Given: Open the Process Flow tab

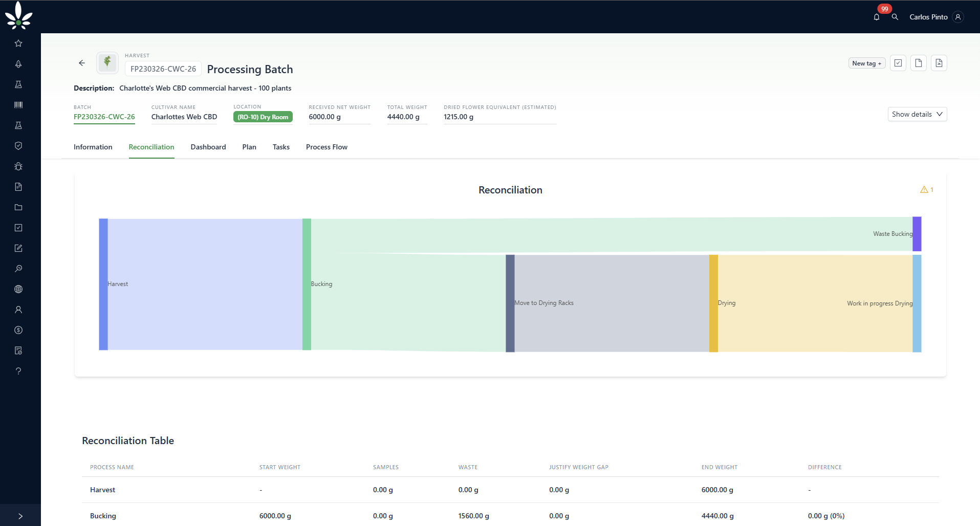Looking at the screenshot, I should (326, 147).
